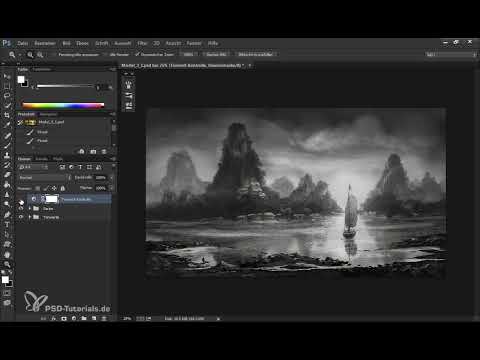The width and height of the screenshot is (480, 360).
Task: Create new snapshot in Protokoll panel
Action: [93, 152]
